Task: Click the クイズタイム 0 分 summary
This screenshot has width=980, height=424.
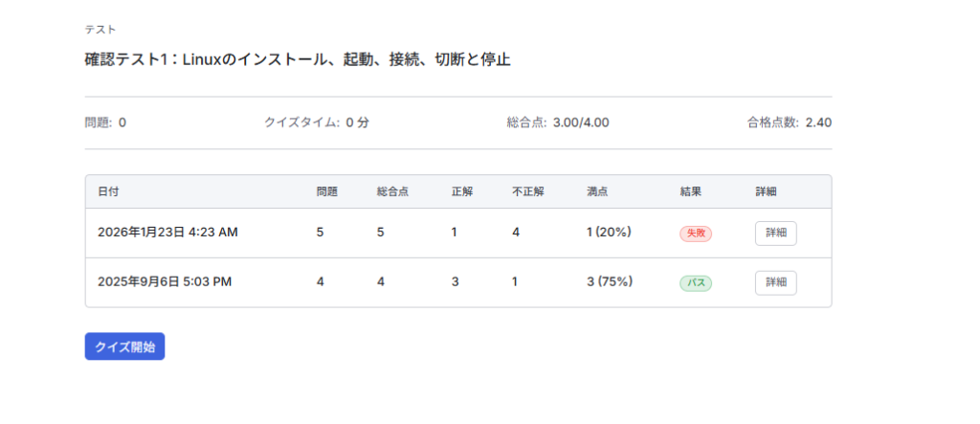Action: point(316,123)
